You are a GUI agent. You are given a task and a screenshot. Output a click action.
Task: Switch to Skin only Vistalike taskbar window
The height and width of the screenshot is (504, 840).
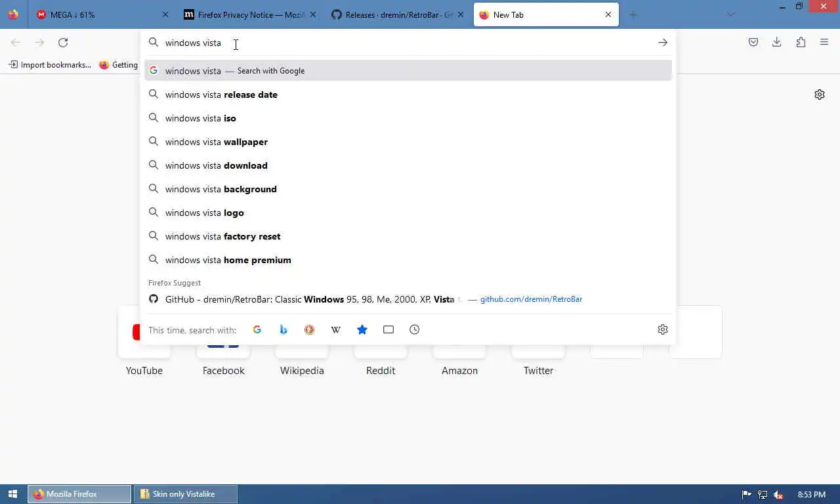click(x=186, y=494)
